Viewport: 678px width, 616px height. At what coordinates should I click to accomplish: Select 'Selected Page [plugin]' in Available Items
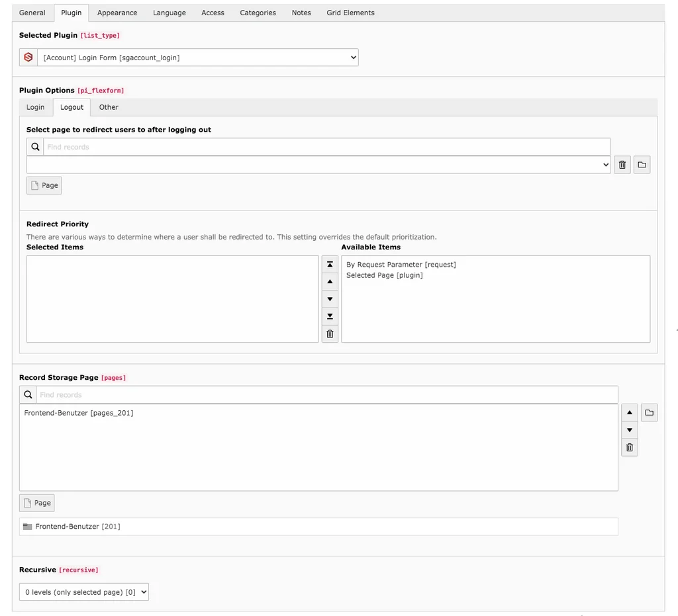coord(385,275)
